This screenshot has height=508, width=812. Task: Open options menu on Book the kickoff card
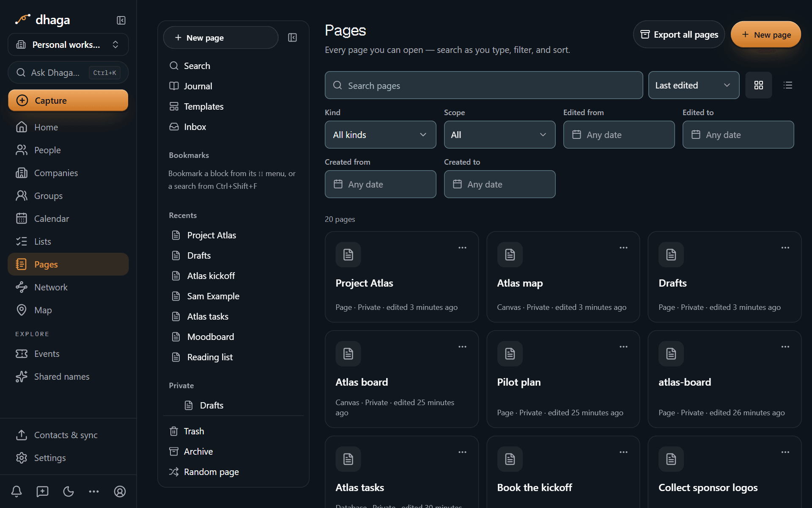(623, 452)
